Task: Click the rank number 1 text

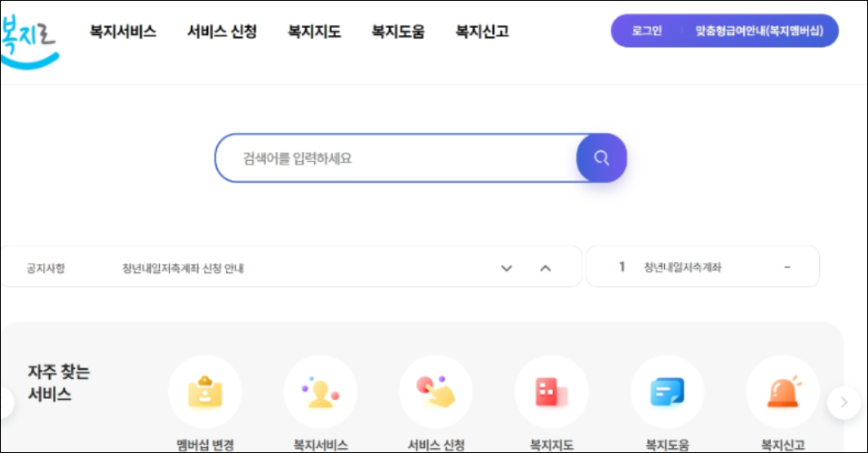Action: (622, 267)
